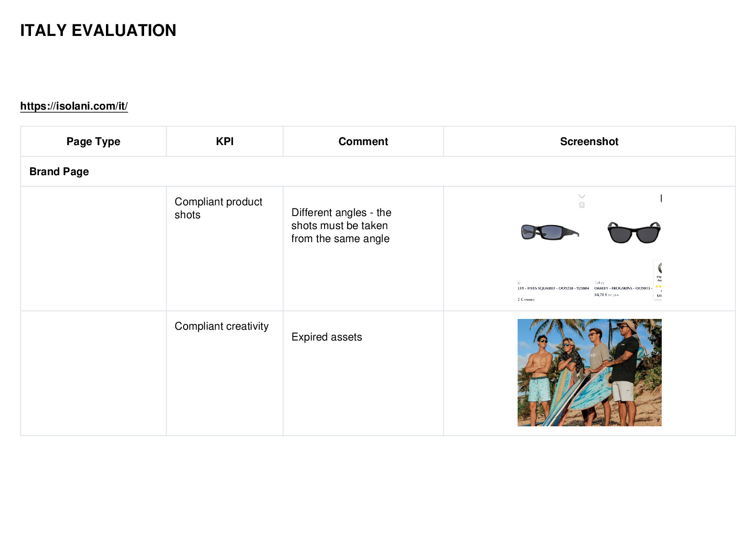Open the Oakley Frogskins OO9013 product title
This screenshot has width=756, height=535.
tap(623, 288)
